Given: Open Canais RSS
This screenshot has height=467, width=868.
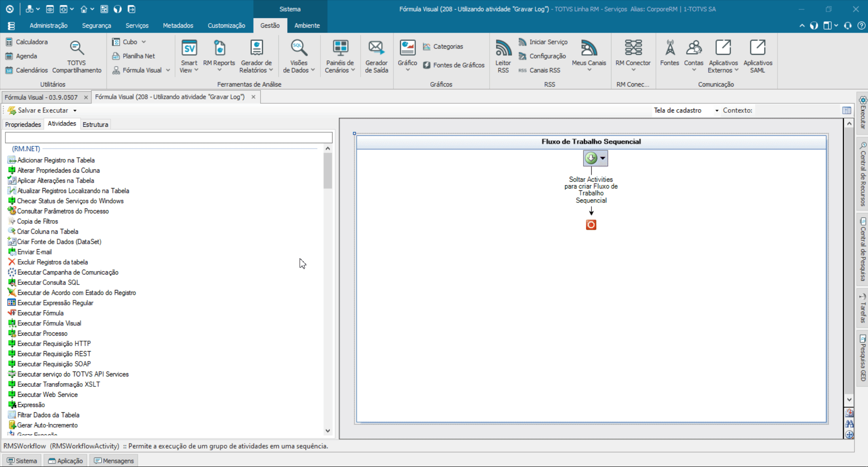Looking at the screenshot, I should tap(539, 70).
